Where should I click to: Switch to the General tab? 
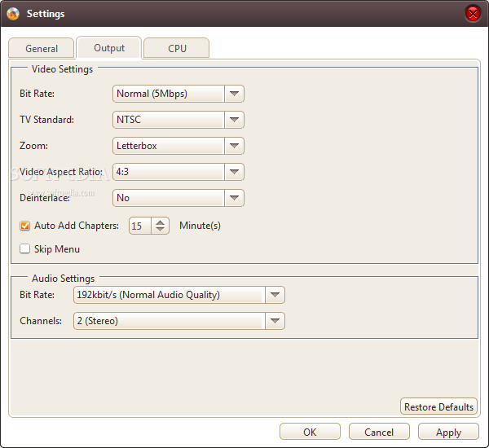pyautogui.click(x=42, y=48)
